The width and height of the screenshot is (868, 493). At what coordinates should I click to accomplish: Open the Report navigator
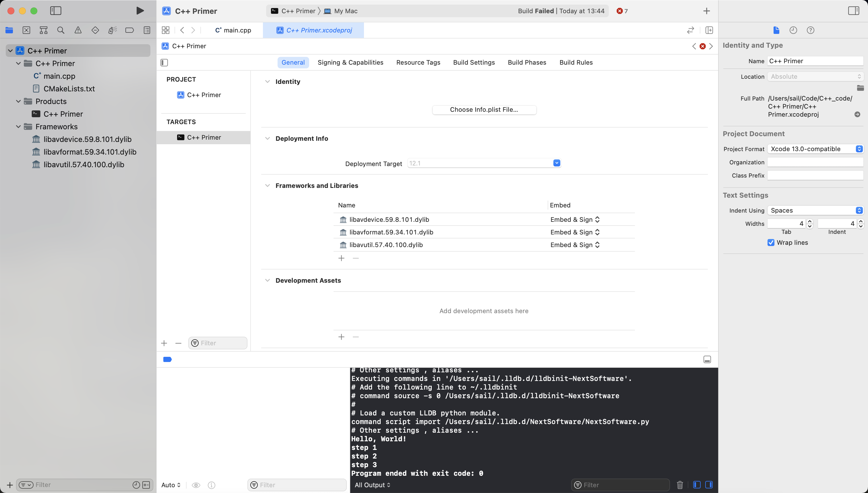click(147, 30)
